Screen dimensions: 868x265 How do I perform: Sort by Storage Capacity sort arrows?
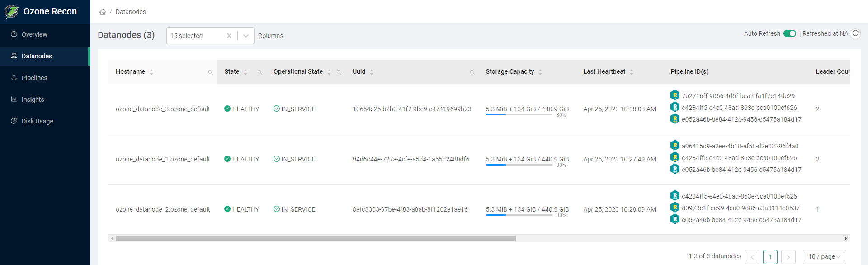540,72
